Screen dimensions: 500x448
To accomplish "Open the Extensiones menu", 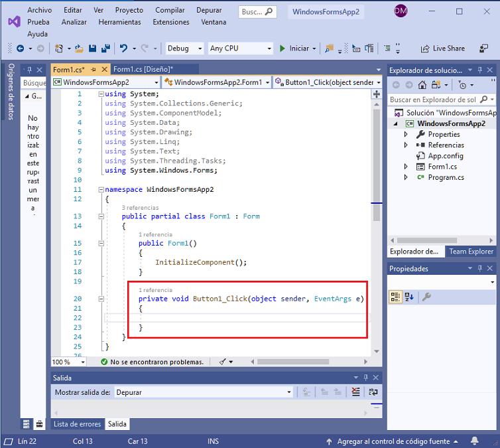I will click(x=171, y=22).
